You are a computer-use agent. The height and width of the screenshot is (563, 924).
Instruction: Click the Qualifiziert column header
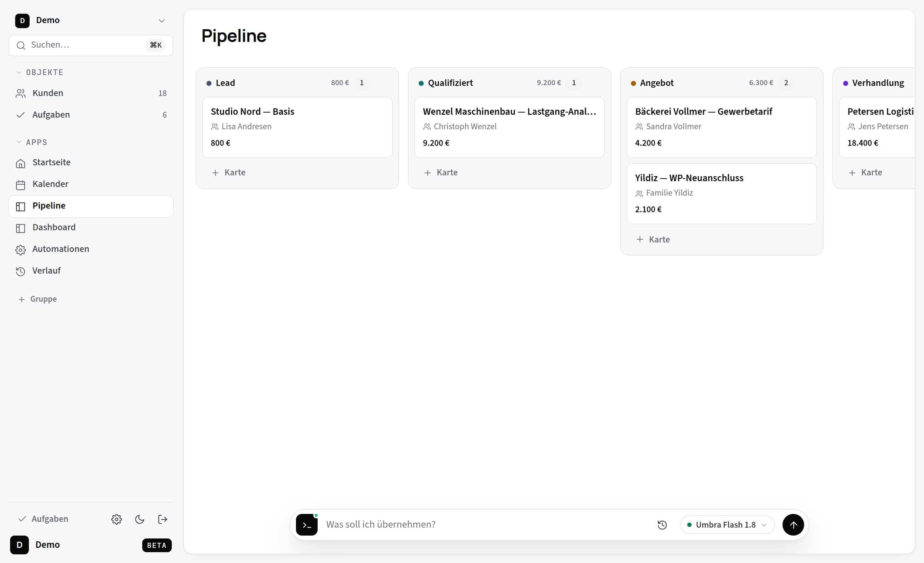450,83
